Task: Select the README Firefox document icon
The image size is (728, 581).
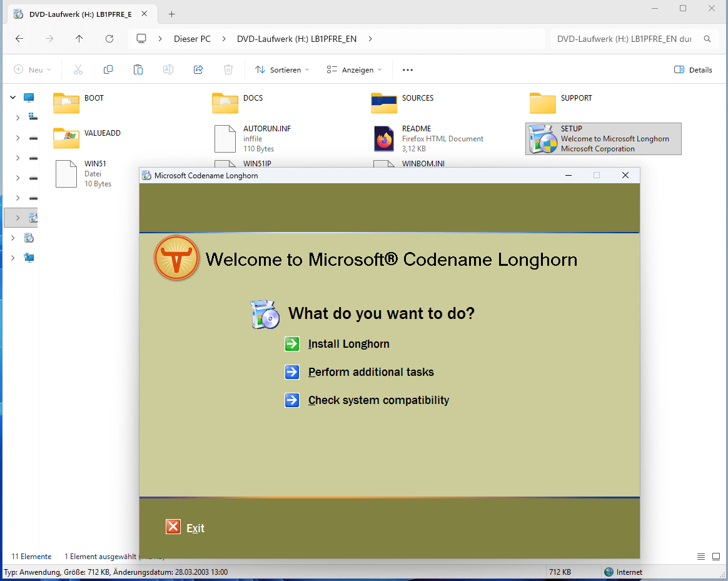Action: [384, 139]
